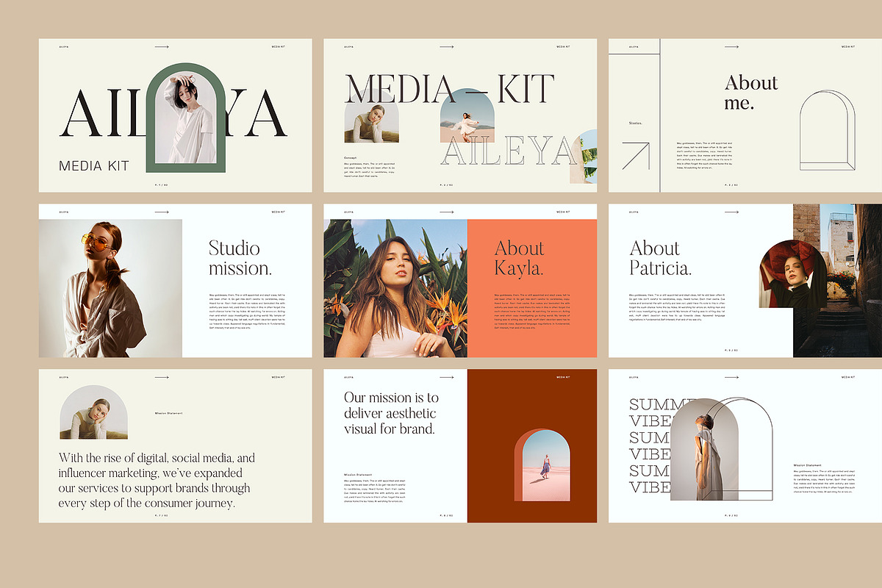Click Mission Statement label under Our mission heading
Image resolution: width=882 pixels, height=588 pixels.
pyautogui.click(x=358, y=475)
